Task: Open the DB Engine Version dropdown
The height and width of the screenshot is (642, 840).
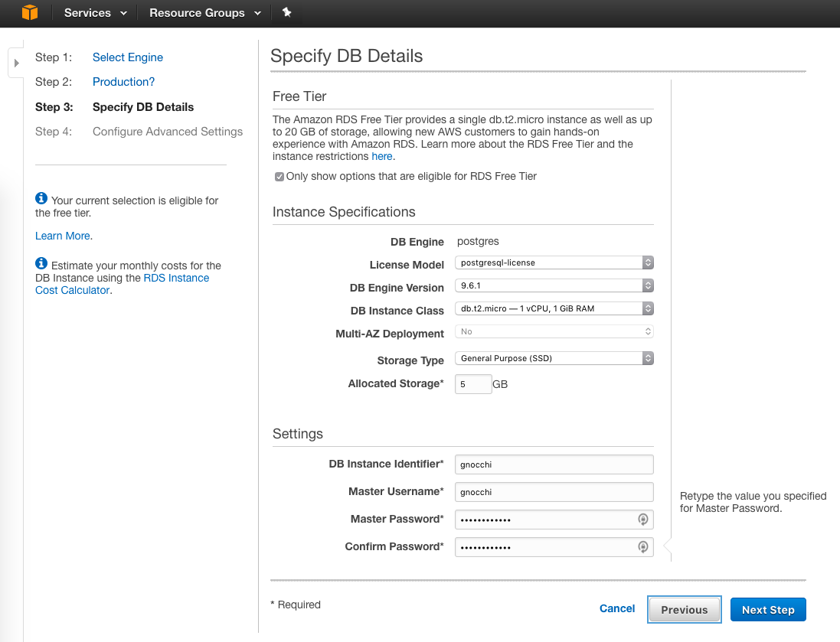Action: 554,285
